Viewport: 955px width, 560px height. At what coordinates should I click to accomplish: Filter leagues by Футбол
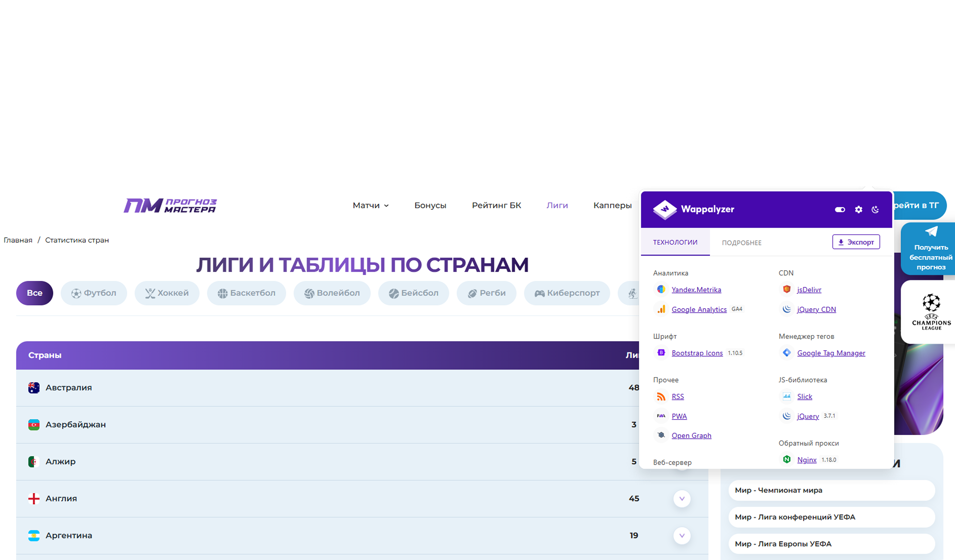pos(94,293)
